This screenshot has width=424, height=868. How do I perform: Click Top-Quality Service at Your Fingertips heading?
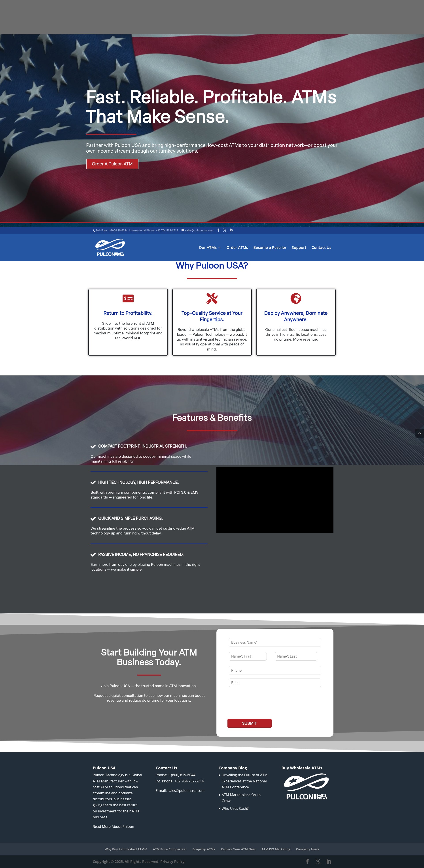(212, 316)
